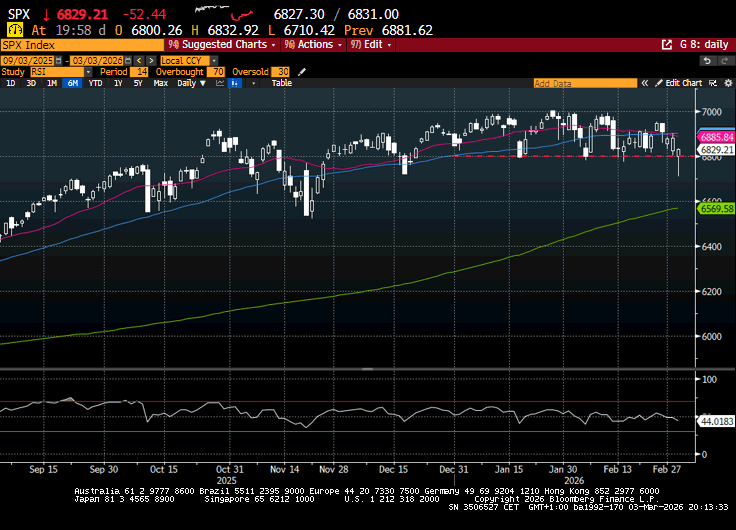Select the YTD time range
Image resolution: width=736 pixels, height=530 pixels.
coord(96,83)
